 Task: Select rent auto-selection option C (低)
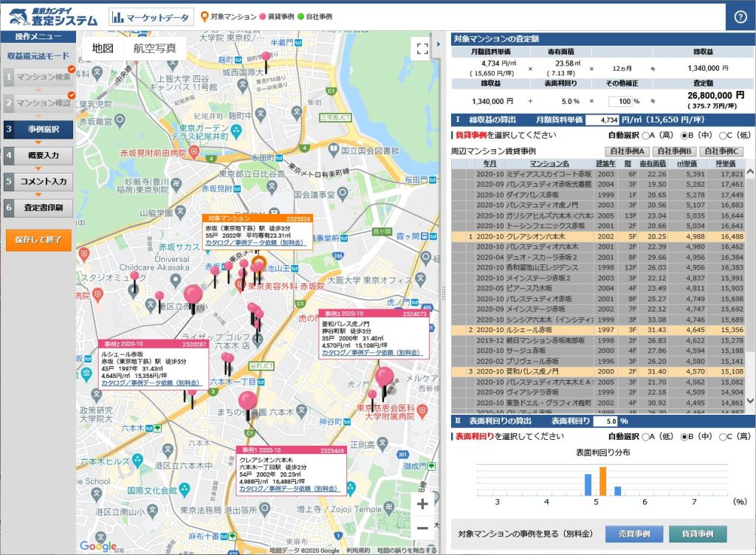[724, 136]
